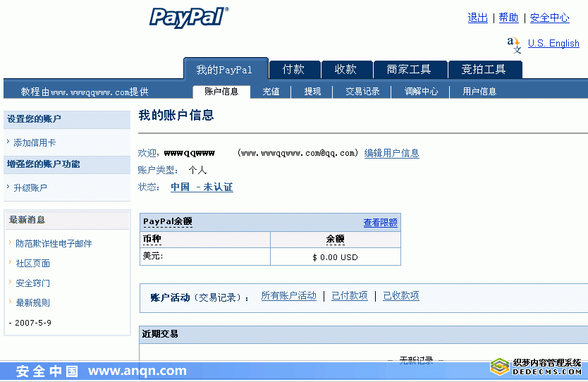Open the 充值 sub-tab
The image size is (588, 382).
271,92
